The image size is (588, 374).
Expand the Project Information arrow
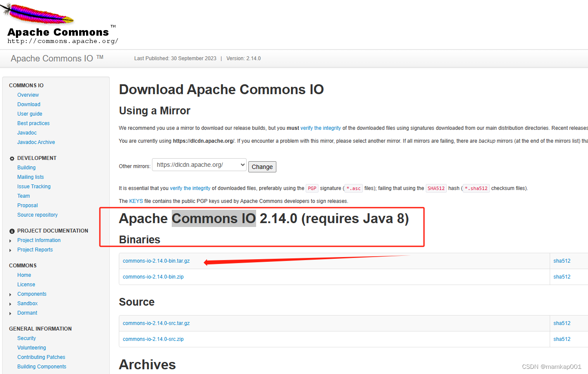10,241
